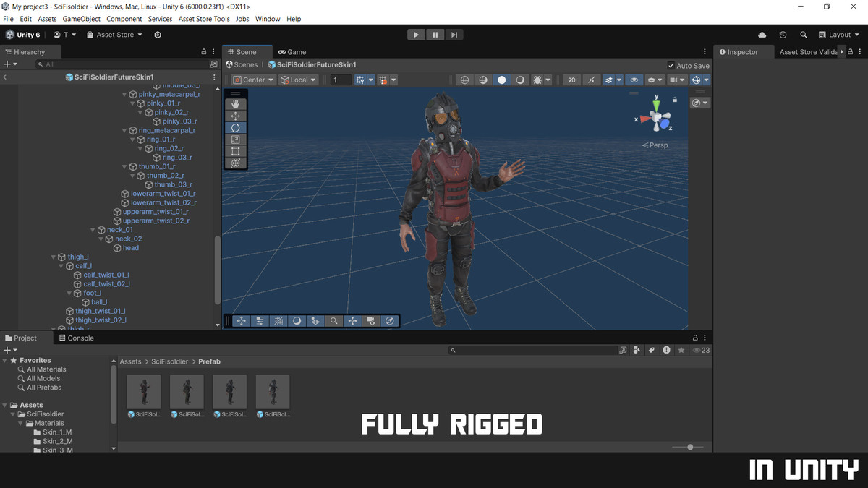Toggle hidden packages count showing 23
The image size is (868, 488).
point(701,350)
